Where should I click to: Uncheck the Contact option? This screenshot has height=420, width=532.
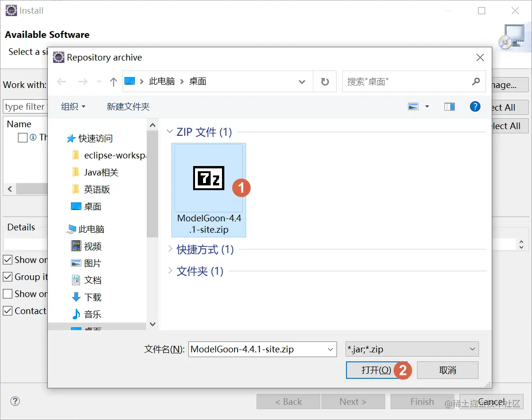(x=7, y=311)
